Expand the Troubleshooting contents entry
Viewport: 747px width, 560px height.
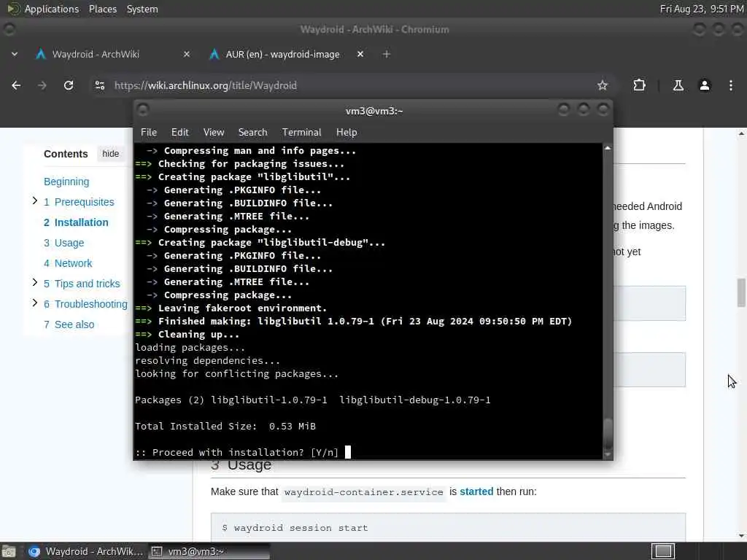35,303
